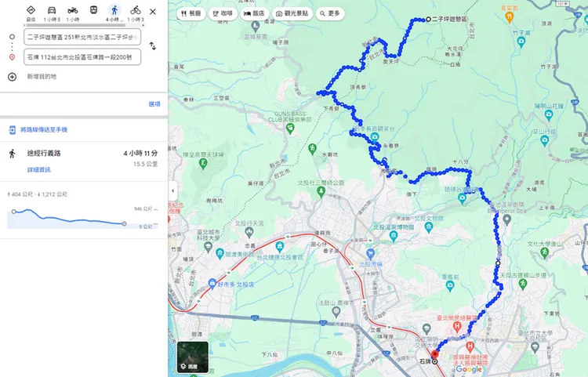The image size is (588, 377).
Task: Click 北投溫泉博物館 museum pin
Action: 393,236
